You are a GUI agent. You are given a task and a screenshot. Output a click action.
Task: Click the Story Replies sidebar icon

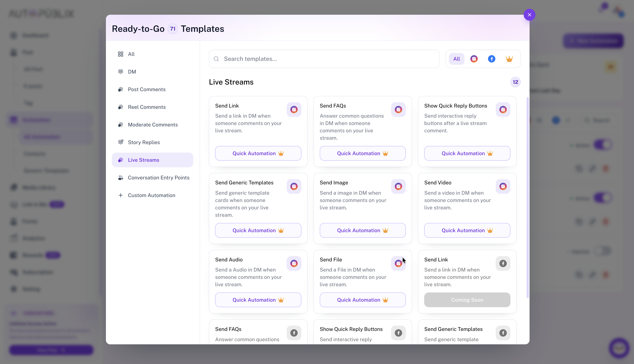point(120,142)
